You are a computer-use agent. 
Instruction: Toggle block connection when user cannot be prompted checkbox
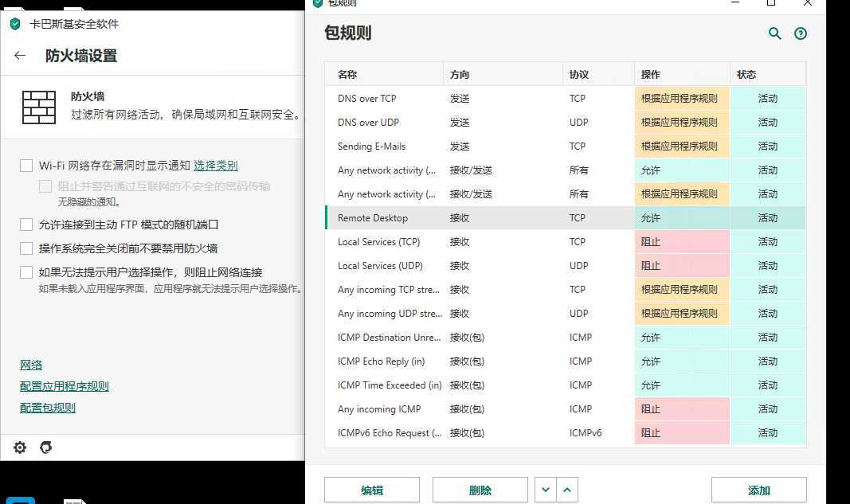click(26, 272)
